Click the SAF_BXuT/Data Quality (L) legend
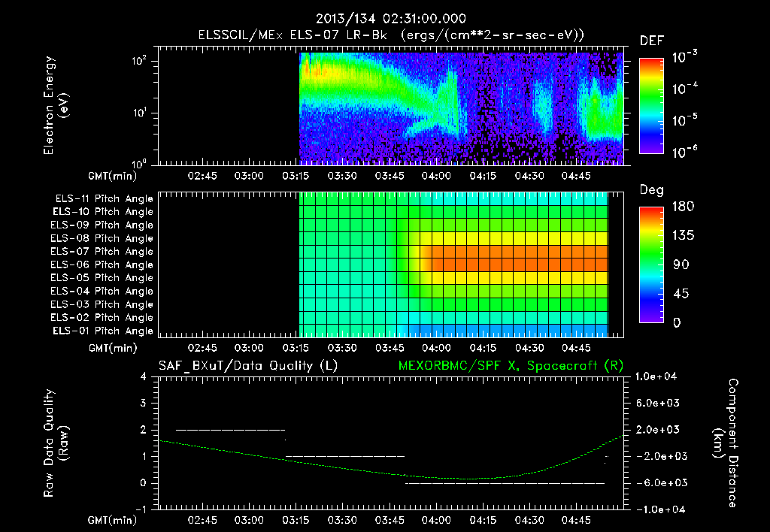Screen dimensions: 770x532 [x=248, y=366]
